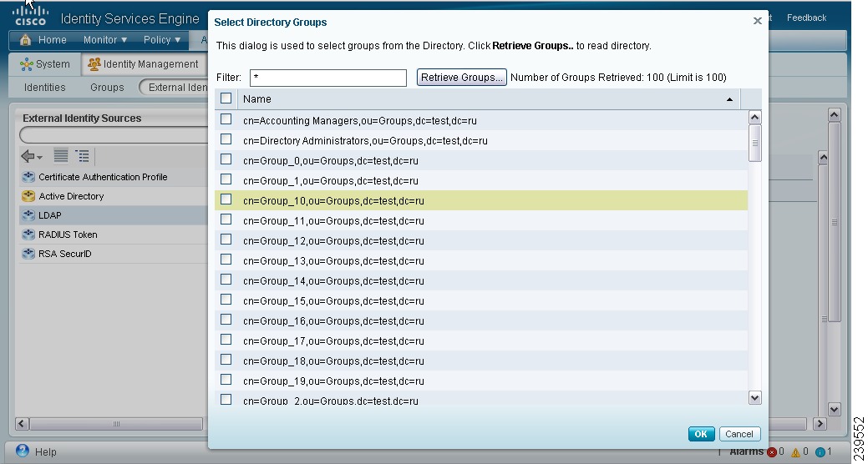
Task: Open the Monitor dropdown menu
Action: pyautogui.click(x=105, y=40)
